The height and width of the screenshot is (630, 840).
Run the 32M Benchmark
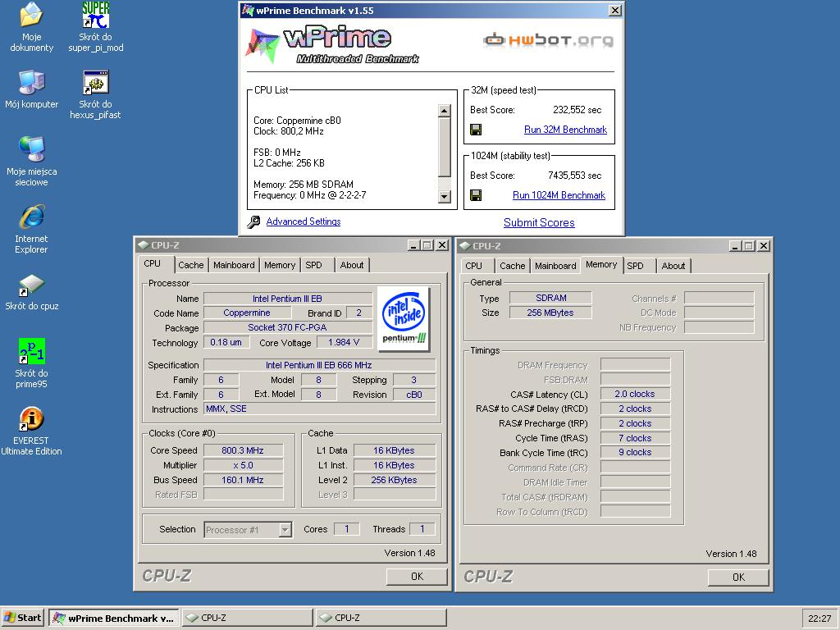coord(565,130)
